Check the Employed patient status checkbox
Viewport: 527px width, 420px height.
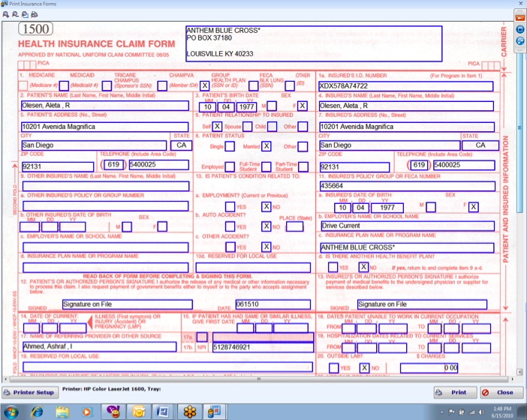tap(230, 166)
